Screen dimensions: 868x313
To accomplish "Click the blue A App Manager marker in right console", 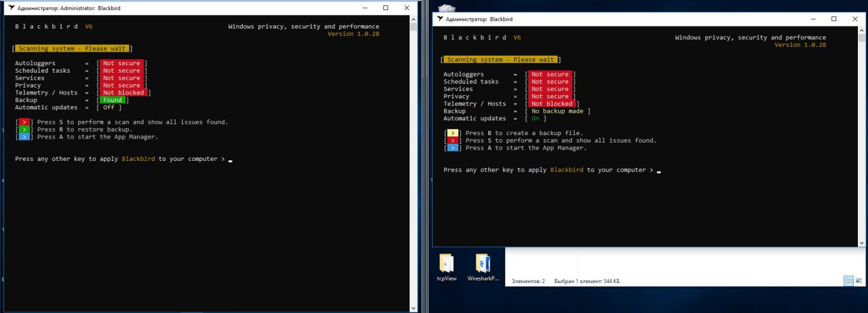I will (x=452, y=147).
